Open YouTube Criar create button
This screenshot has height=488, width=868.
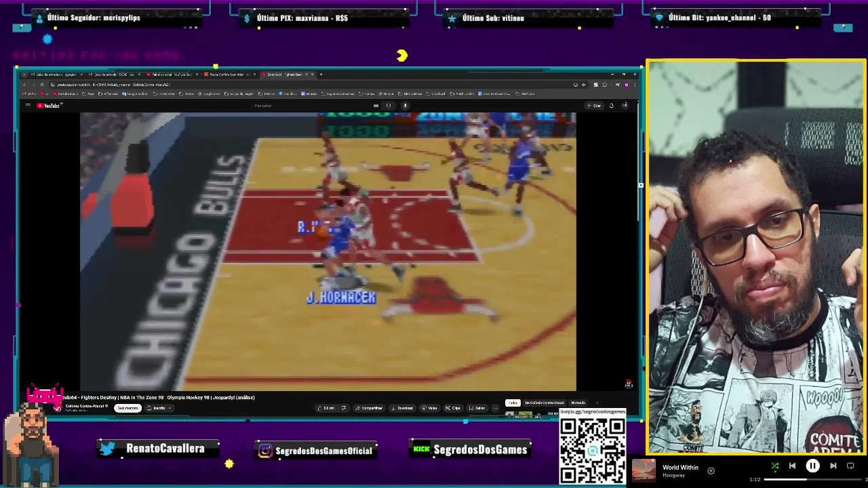point(595,105)
